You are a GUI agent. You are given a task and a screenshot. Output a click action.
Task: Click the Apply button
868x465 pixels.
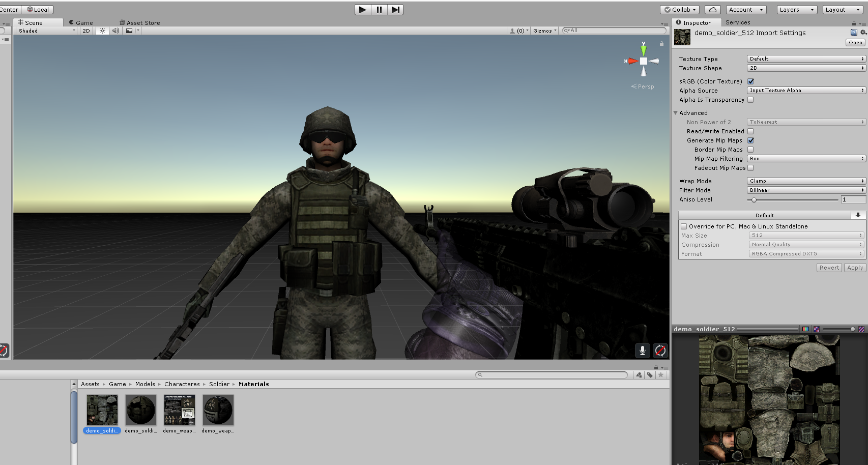pyautogui.click(x=855, y=268)
